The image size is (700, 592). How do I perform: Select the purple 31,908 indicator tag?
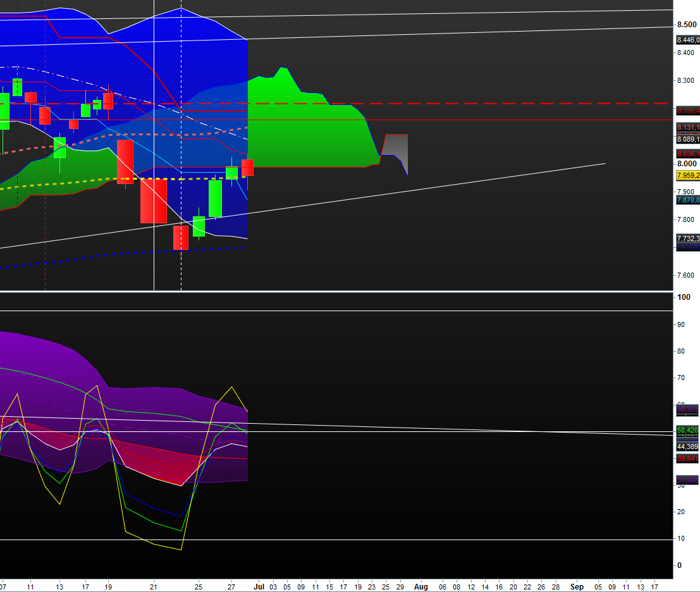(687, 481)
